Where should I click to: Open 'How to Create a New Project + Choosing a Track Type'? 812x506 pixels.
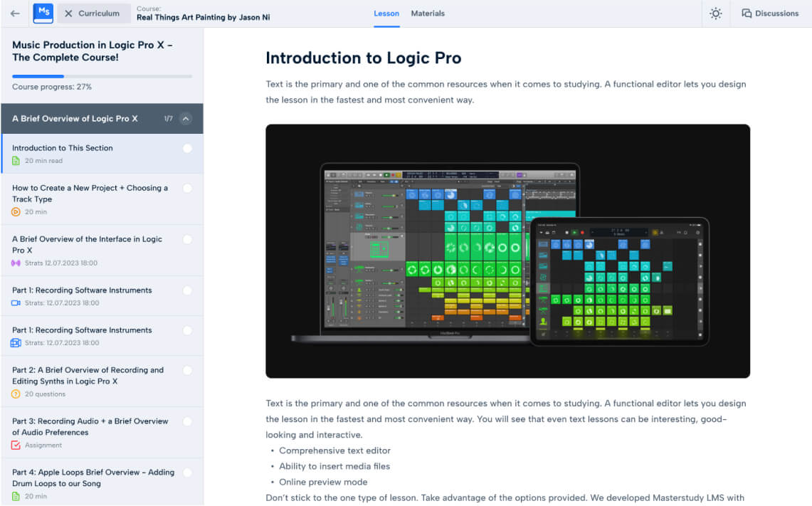click(102, 199)
